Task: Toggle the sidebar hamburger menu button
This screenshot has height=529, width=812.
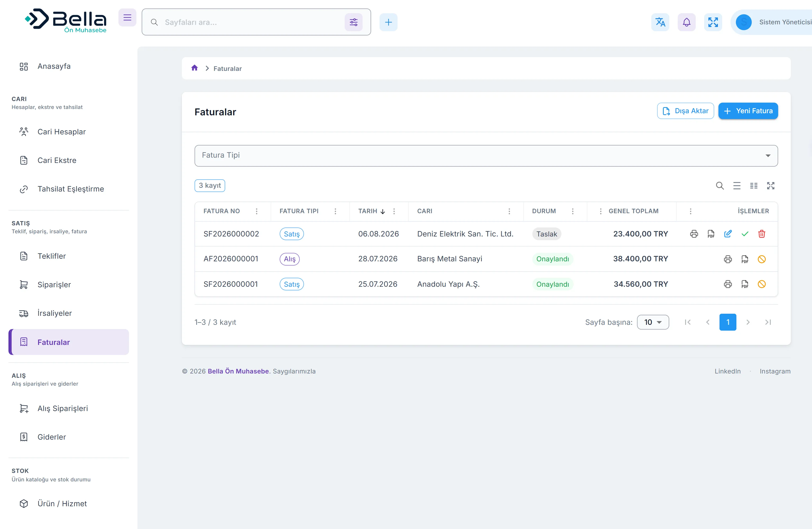Action: (127, 18)
